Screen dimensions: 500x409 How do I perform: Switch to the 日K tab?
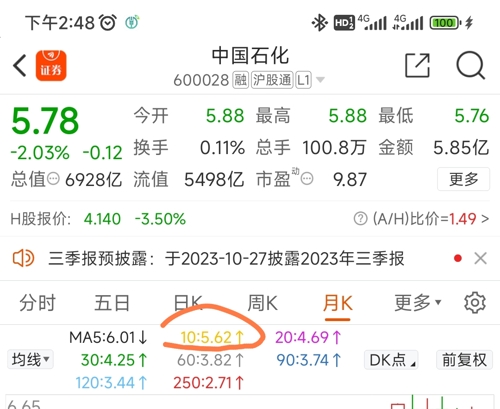[188, 303]
